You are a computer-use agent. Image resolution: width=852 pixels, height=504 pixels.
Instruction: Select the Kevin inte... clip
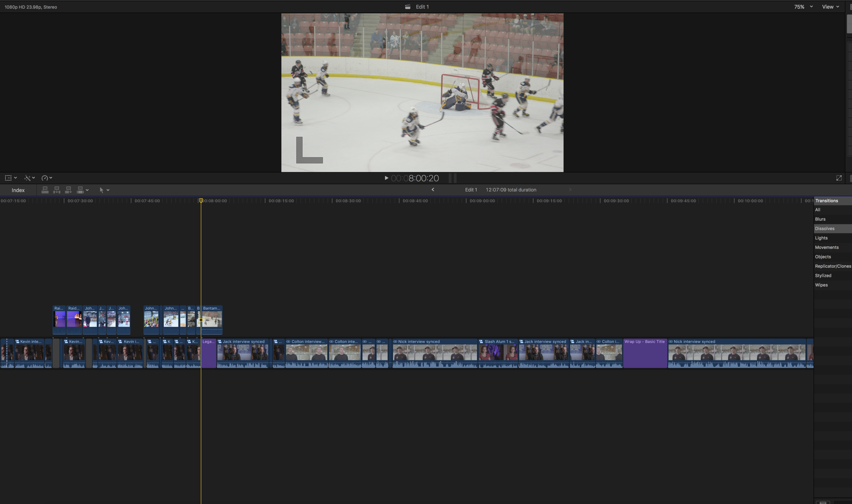pyautogui.click(x=29, y=353)
